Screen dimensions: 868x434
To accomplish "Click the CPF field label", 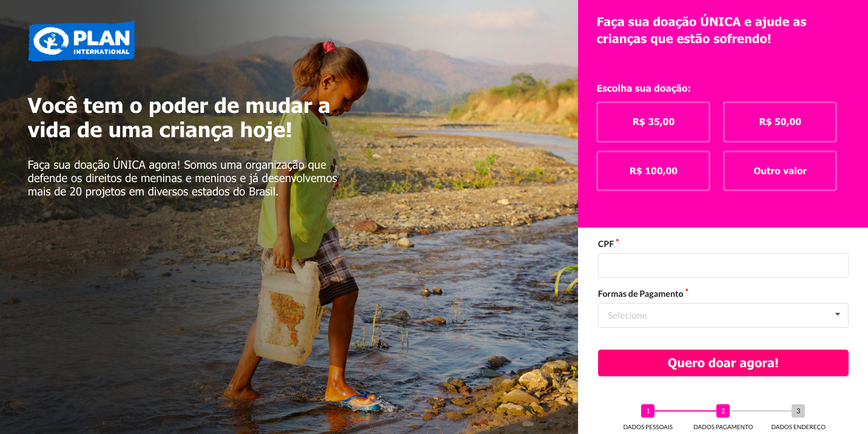I will coord(606,244).
